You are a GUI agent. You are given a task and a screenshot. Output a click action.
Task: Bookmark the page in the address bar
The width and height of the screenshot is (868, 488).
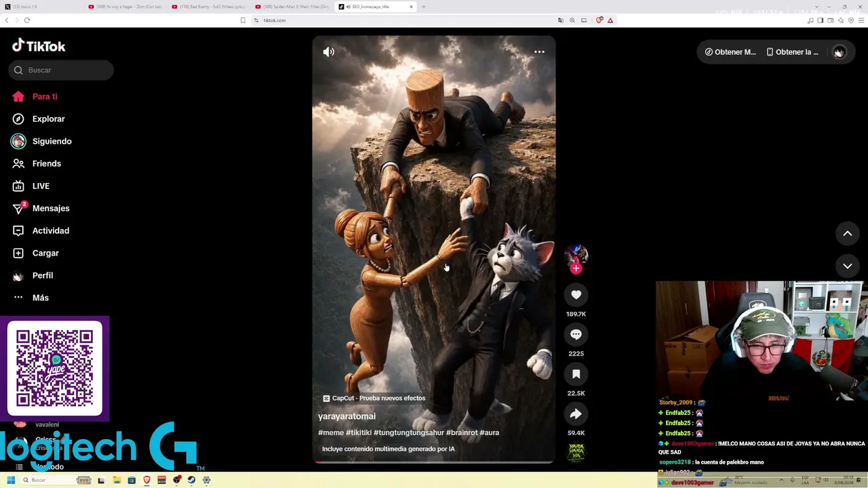point(243,20)
